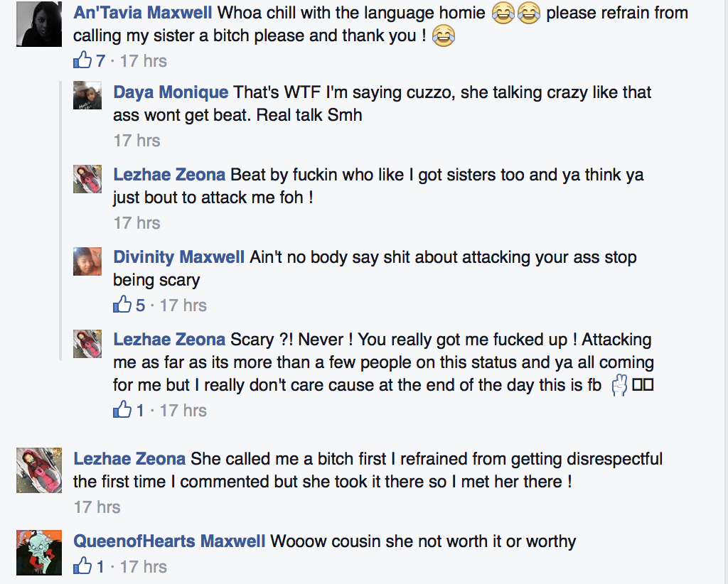The width and height of the screenshot is (728, 584).
Task: Open An'Tavia Maxwell's profile name link
Action: 144,12
